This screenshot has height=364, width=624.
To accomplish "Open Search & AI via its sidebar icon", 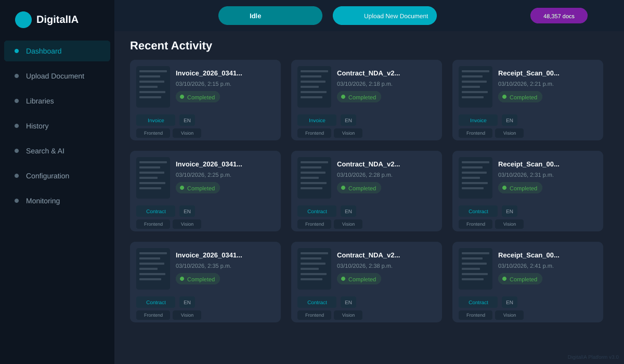I will (16, 151).
